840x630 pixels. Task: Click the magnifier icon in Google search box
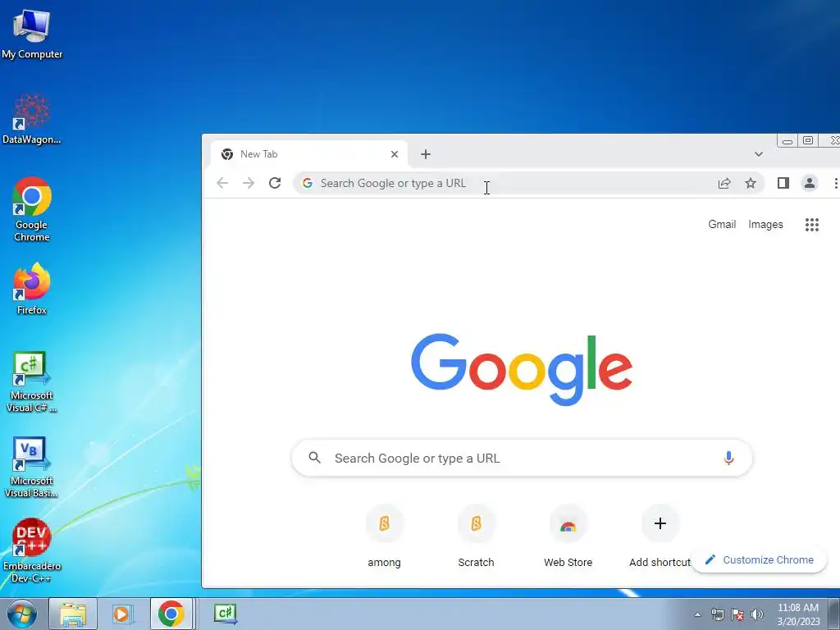click(x=315, y=458)
